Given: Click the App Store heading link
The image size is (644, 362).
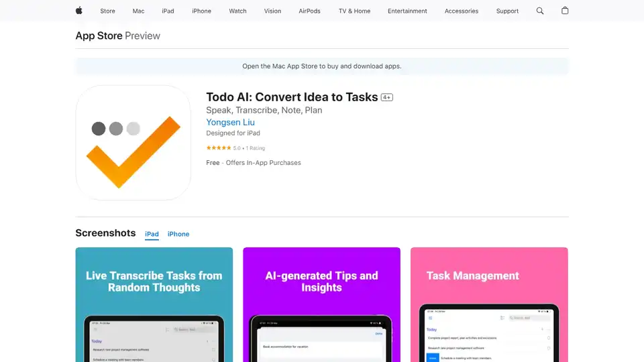Looking at the screenshot, I should [x=99, y=36].
